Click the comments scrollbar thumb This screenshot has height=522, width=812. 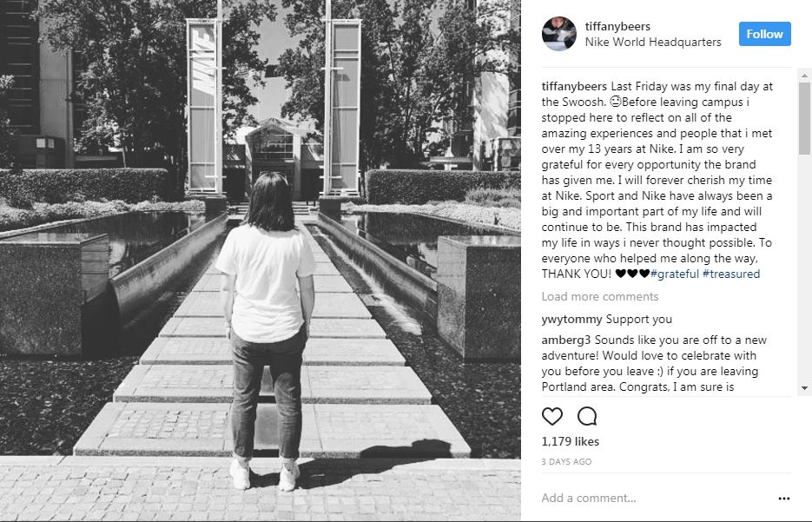(x=804, y=118)
